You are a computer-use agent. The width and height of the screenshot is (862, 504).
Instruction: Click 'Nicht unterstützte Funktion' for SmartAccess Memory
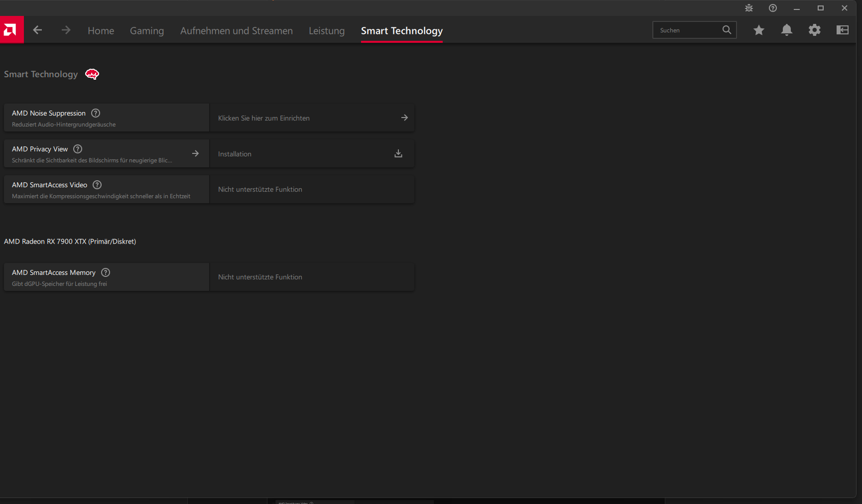tap(260, 277)
